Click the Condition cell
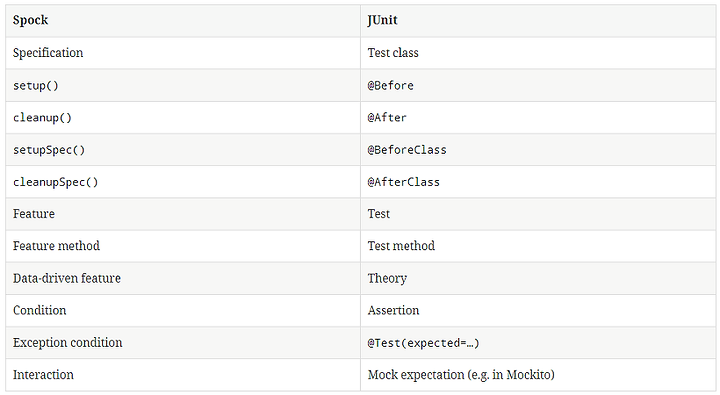This screenshot has width=720, height=395. click(183, 310)
